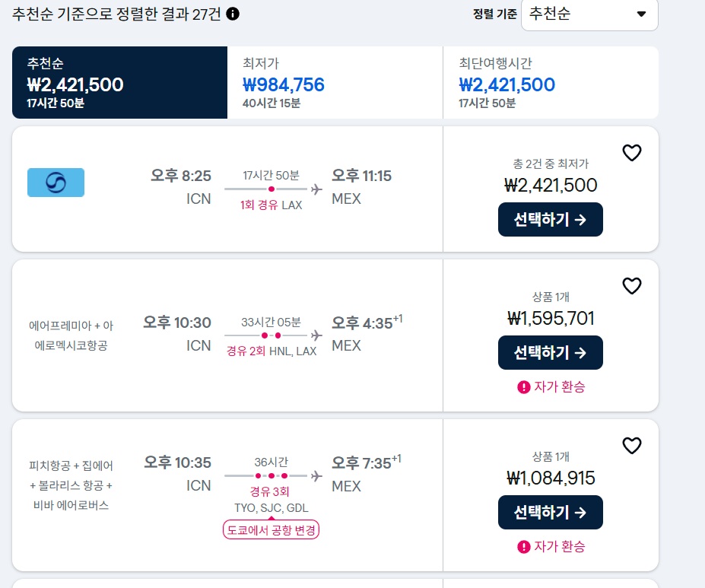The height and width of the screenshot is (588, 705).
Task: Favorite the ₩1,595,701 flight with its heart
Action: [631, 286]
